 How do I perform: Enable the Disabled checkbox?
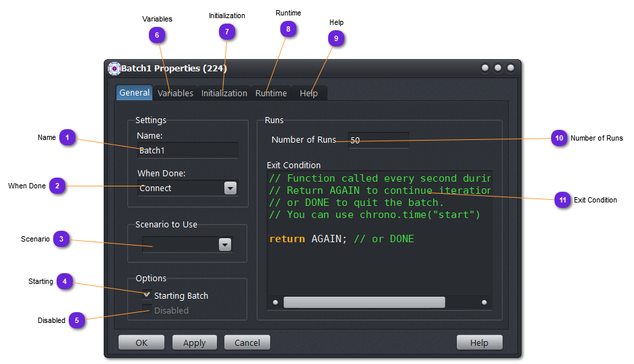pyautogui.click(x=147, y=310)
